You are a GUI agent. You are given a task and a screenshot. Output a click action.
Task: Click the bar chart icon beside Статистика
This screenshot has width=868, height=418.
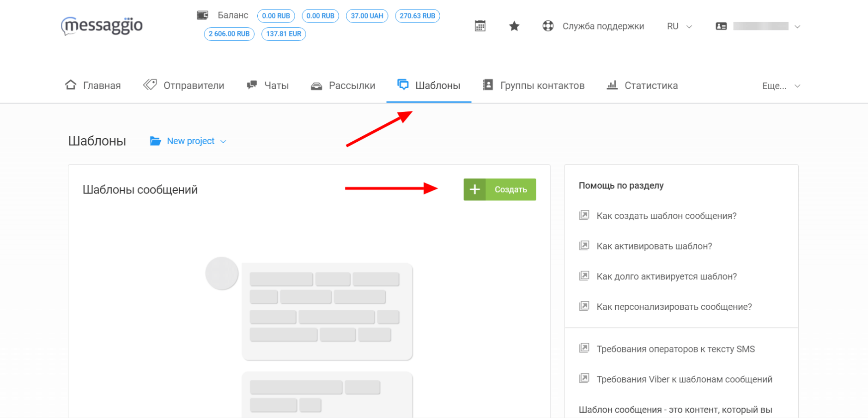pyautogui.click(x=612, y=85)
